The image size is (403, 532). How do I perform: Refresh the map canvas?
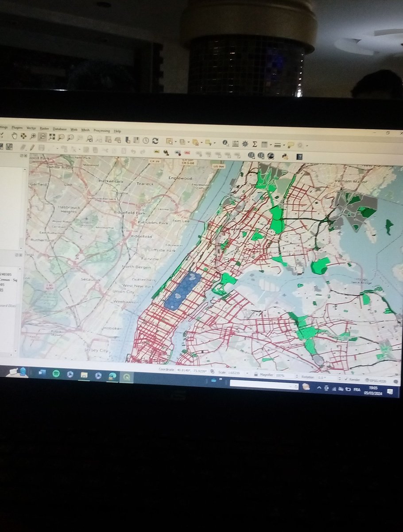click(x=155, y=141)
